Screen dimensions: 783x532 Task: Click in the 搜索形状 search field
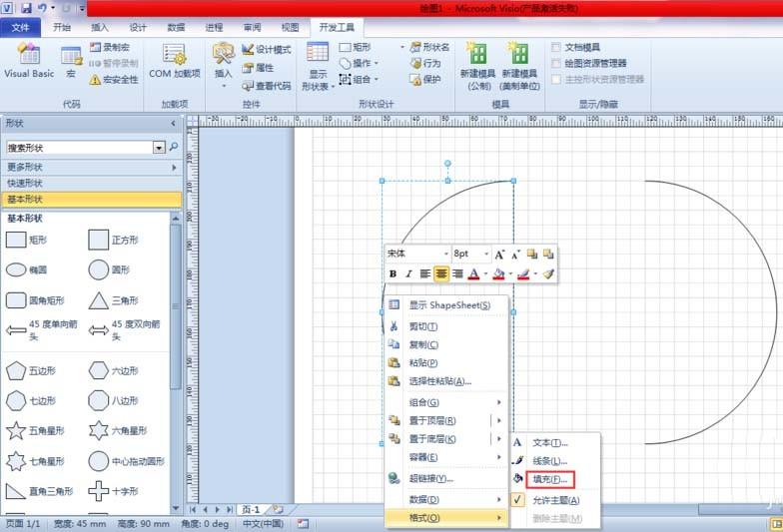[x=80, y=148]
